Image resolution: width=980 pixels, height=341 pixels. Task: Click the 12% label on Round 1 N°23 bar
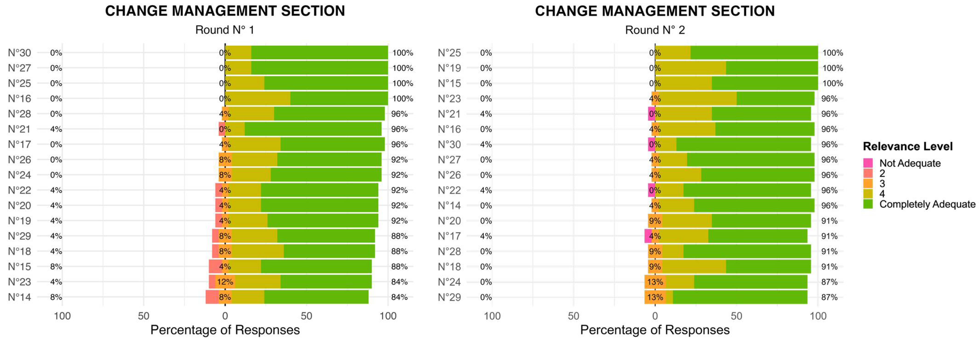click(225, 282)
